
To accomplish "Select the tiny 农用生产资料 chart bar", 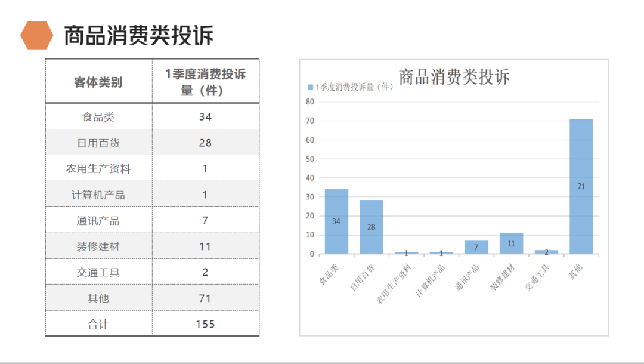I will (406, 253).
